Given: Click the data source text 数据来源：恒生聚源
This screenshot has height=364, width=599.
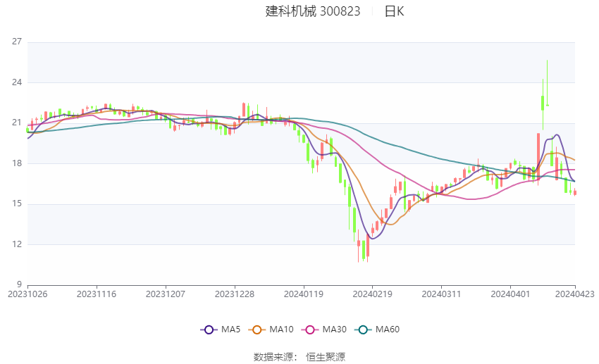Looking at the screenshot, I should pos(299,357).
